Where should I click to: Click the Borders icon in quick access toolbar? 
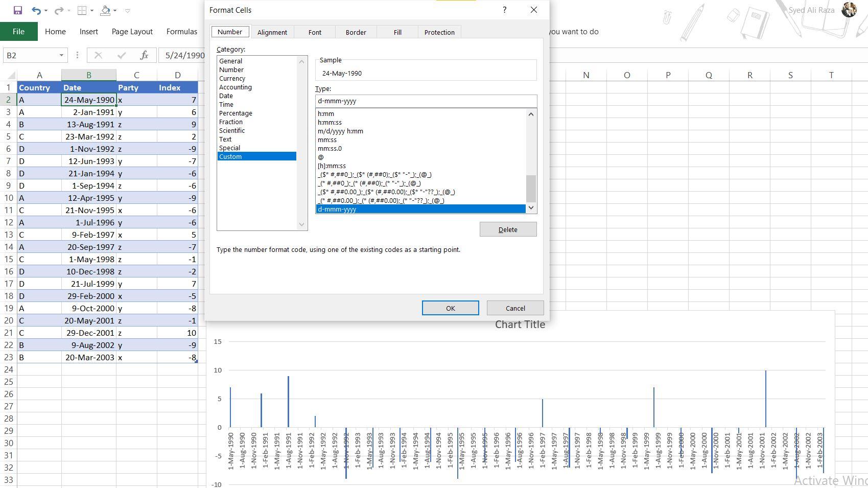[82, 10]
